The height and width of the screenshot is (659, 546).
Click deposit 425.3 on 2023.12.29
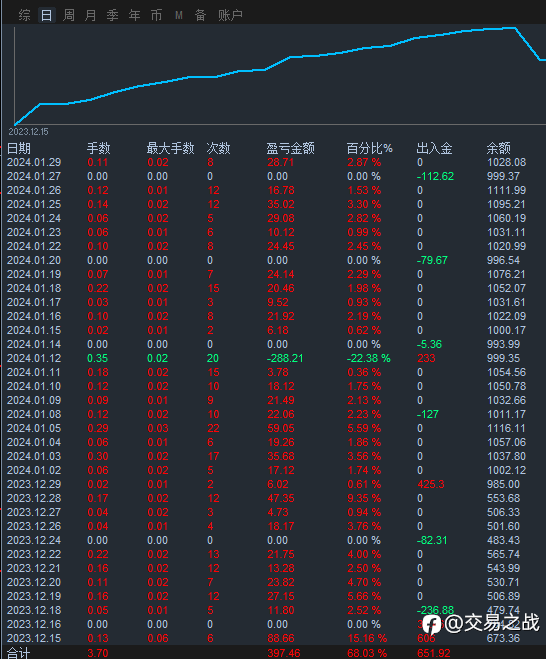[x=431, y=484]
